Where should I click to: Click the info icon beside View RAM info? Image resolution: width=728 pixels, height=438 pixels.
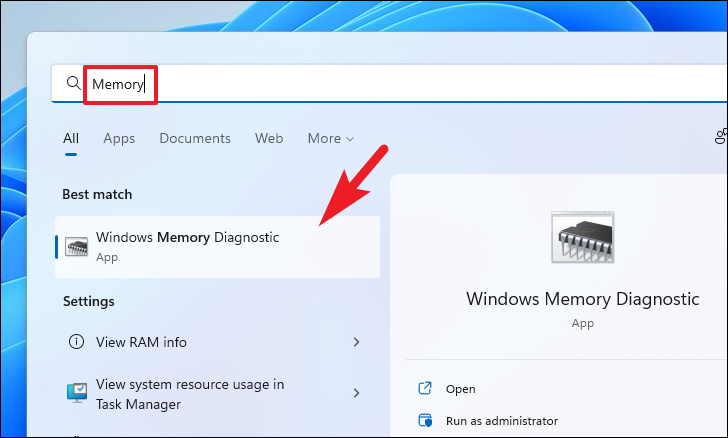point(77,342)
